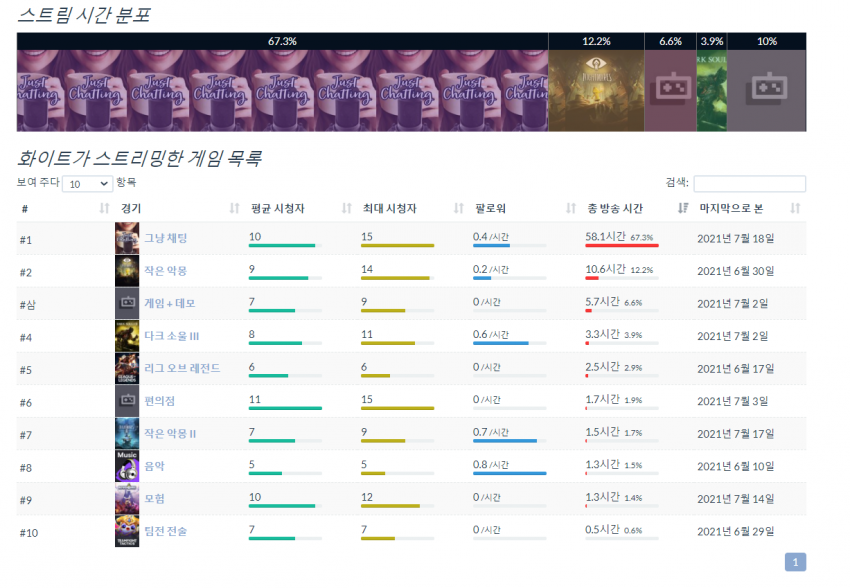This screenshot has height=588, width=850.
Task: Go to page 1 button
Action: tap(795, 562)
